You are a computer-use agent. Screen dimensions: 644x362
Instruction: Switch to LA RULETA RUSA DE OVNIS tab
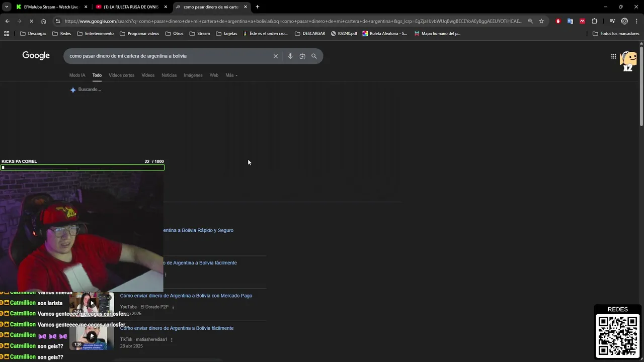(131, 7)
